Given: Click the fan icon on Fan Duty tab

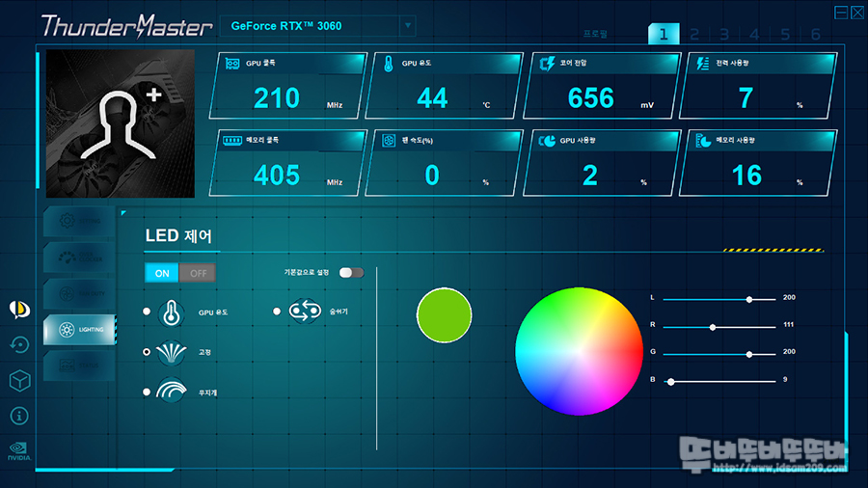Looking at the screenshot, I should (67, 294).
